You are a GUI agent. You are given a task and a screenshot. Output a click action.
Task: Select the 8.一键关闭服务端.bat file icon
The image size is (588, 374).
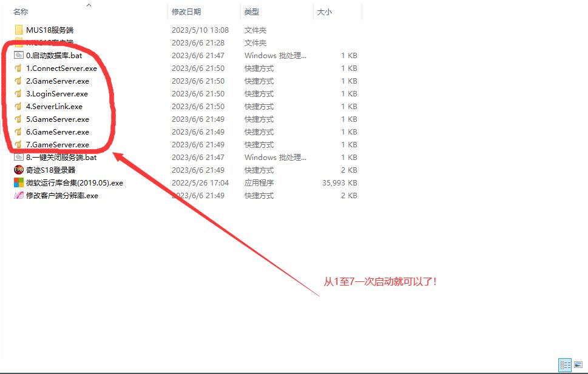pyautogui.click(x=18, y=157)
